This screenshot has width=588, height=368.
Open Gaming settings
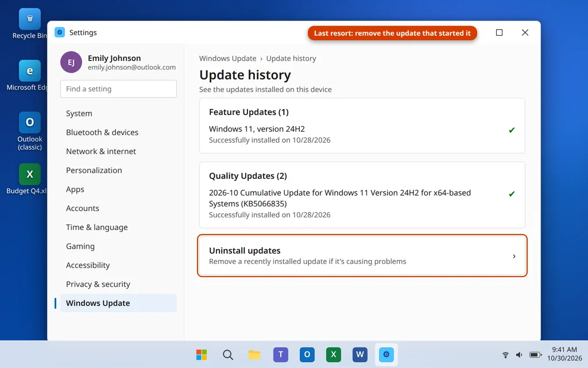[118, 246]
